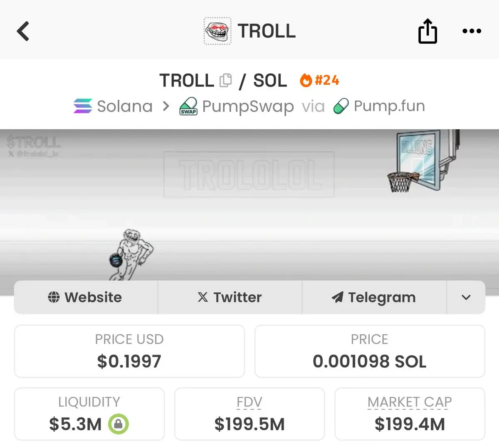The height and width of the screenshot is (448, 499).
Task: Tap the TROLL face token logo
Action: coord(217,31)
